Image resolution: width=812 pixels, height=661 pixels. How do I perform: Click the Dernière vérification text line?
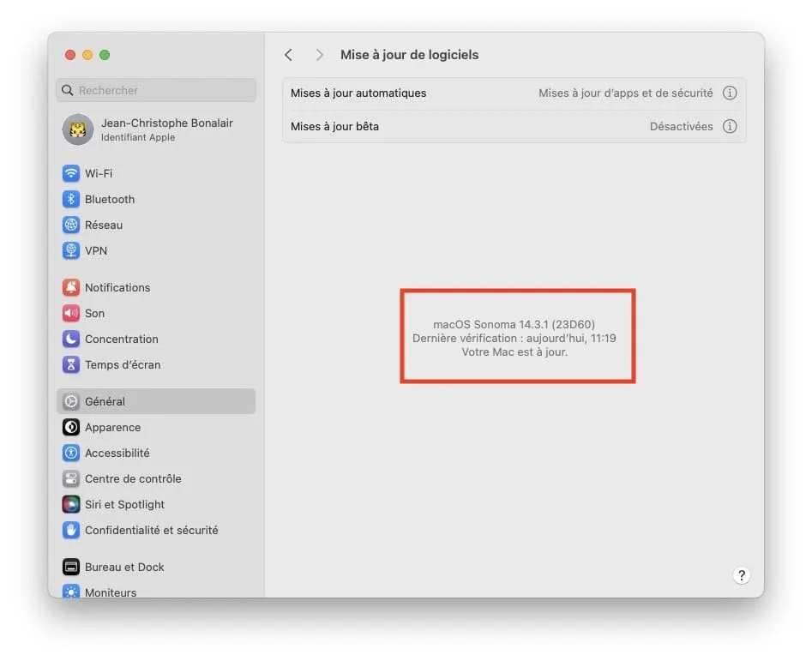click(x=514, y=339)
